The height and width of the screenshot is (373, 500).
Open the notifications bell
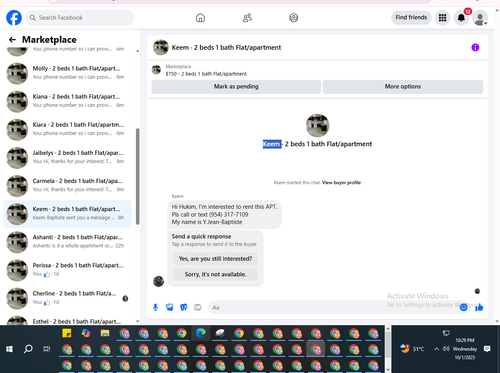pos(461,18)
